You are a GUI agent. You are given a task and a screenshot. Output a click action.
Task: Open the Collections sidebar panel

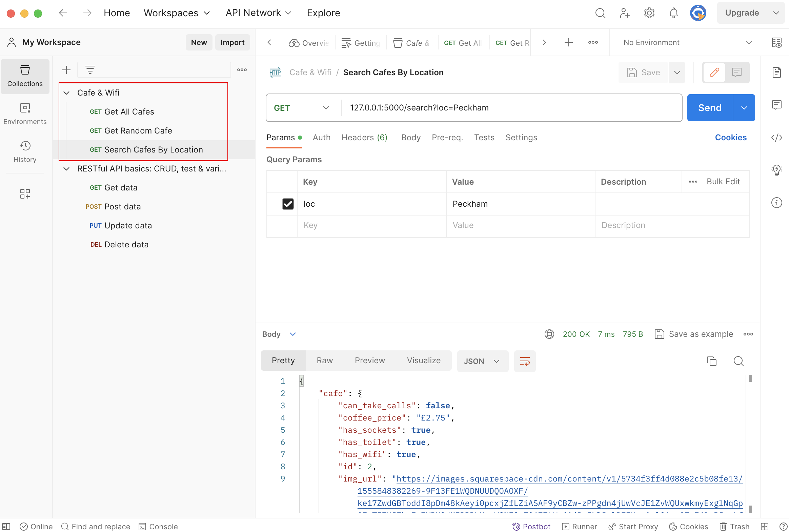(25, 76)
